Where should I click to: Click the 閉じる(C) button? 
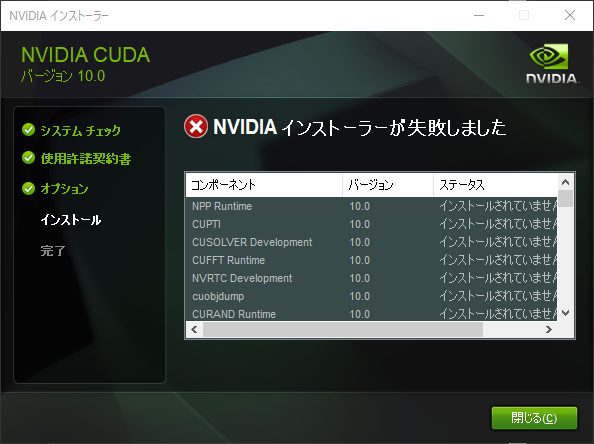click(x=534, y=418)
